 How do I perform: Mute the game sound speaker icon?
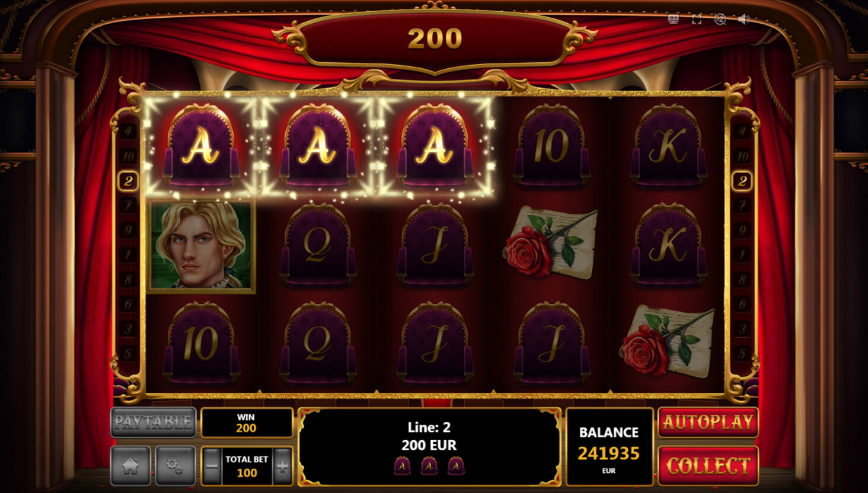pos(744,20)
